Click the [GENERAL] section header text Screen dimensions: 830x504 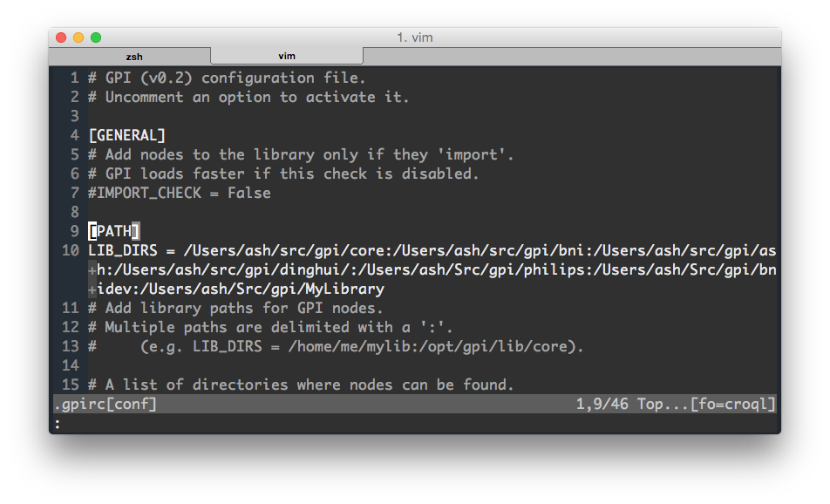coord(127,135)
